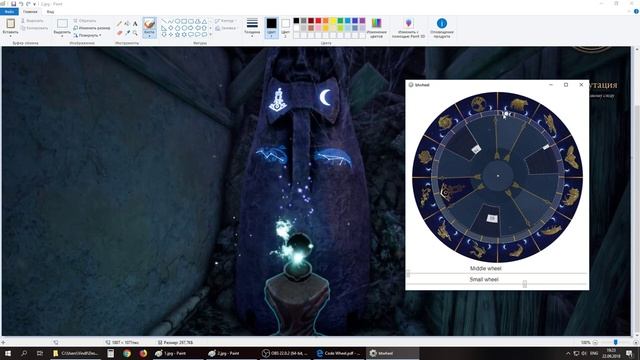Select the Text tool (A icon)

(135, 24)
